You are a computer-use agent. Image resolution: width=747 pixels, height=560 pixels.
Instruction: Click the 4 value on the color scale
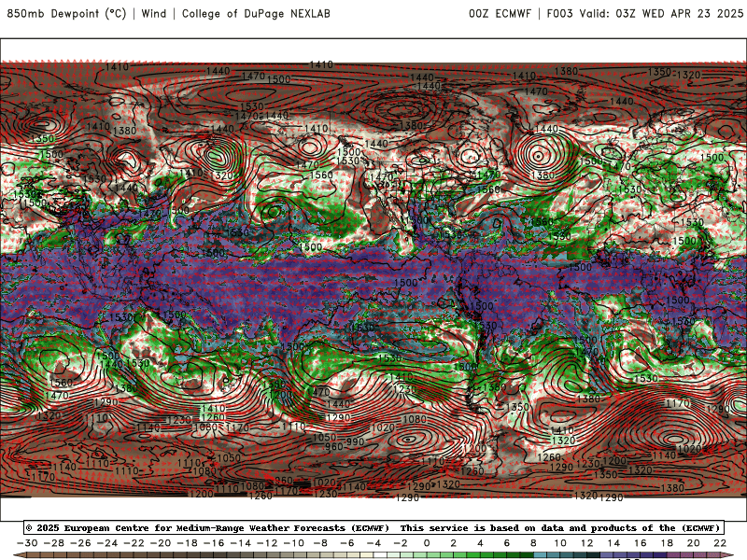(480, 543)
